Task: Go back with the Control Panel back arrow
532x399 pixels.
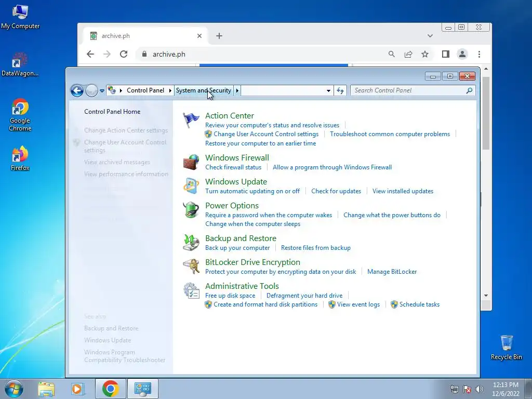Action: point(77,90)
